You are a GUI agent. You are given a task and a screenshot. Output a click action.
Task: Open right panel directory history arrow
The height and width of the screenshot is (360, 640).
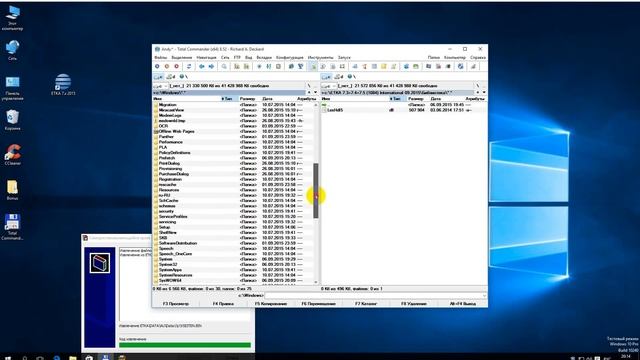484,93
